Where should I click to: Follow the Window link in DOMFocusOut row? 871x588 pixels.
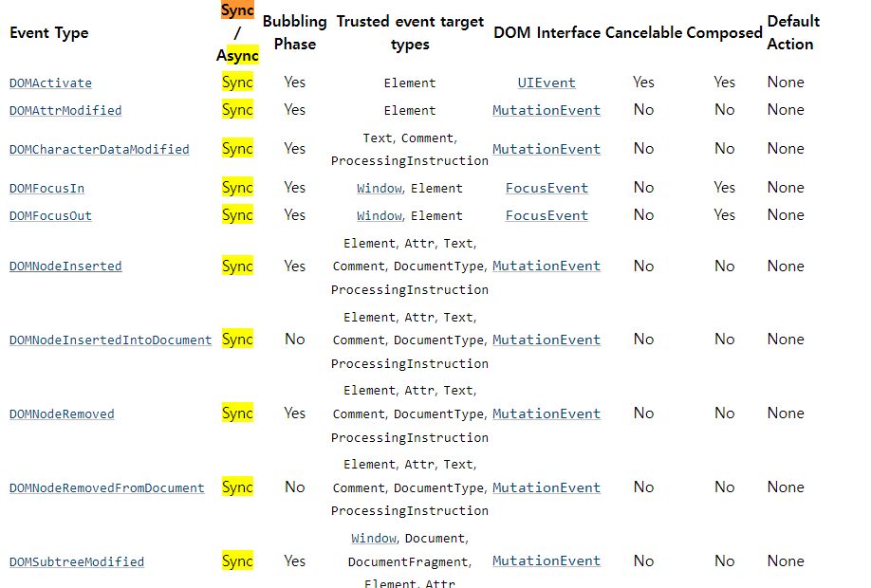(x=380, y=215)
